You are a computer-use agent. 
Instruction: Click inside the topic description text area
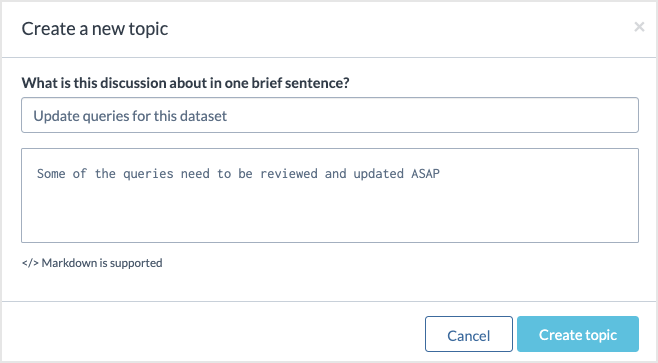(x=330, y=195)
